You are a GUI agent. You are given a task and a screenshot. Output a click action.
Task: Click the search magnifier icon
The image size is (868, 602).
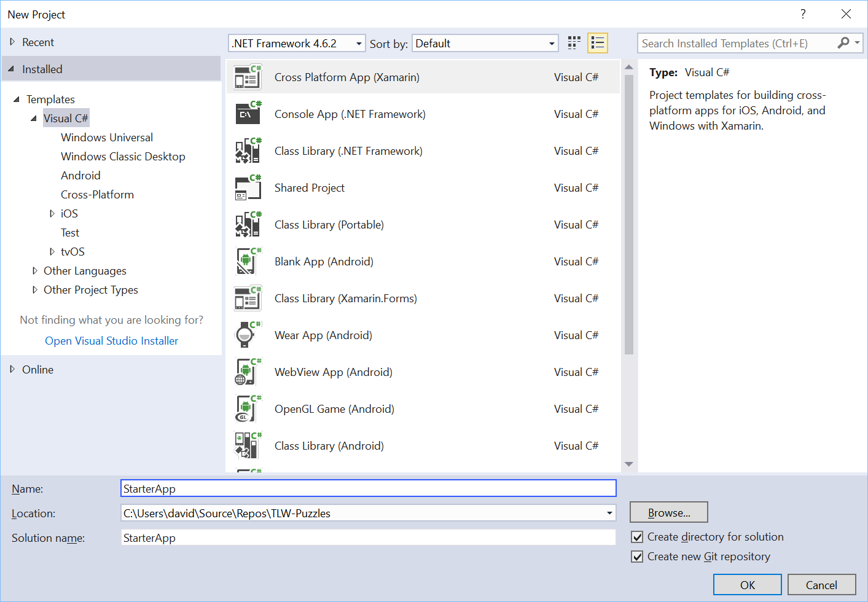[843, 43]
